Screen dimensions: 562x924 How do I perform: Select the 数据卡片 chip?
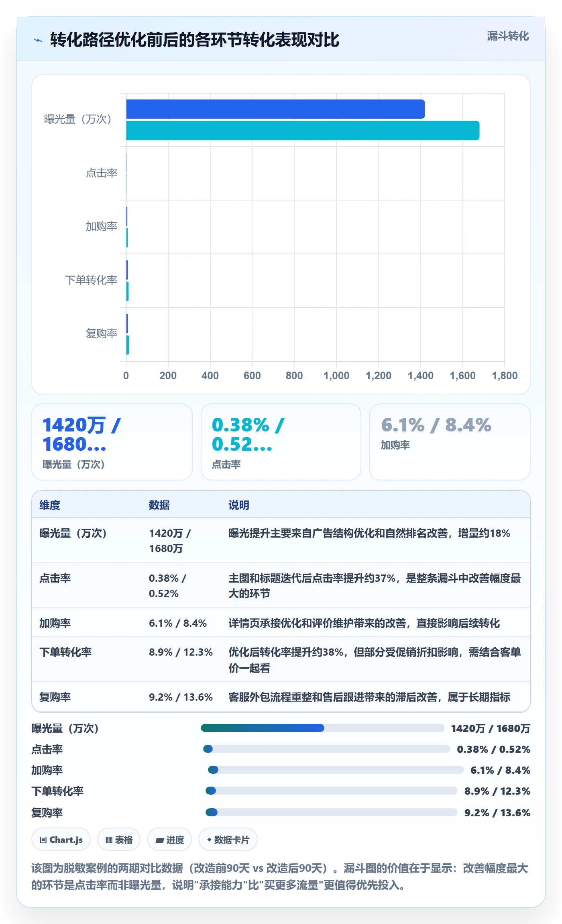(x=228, y=840)
